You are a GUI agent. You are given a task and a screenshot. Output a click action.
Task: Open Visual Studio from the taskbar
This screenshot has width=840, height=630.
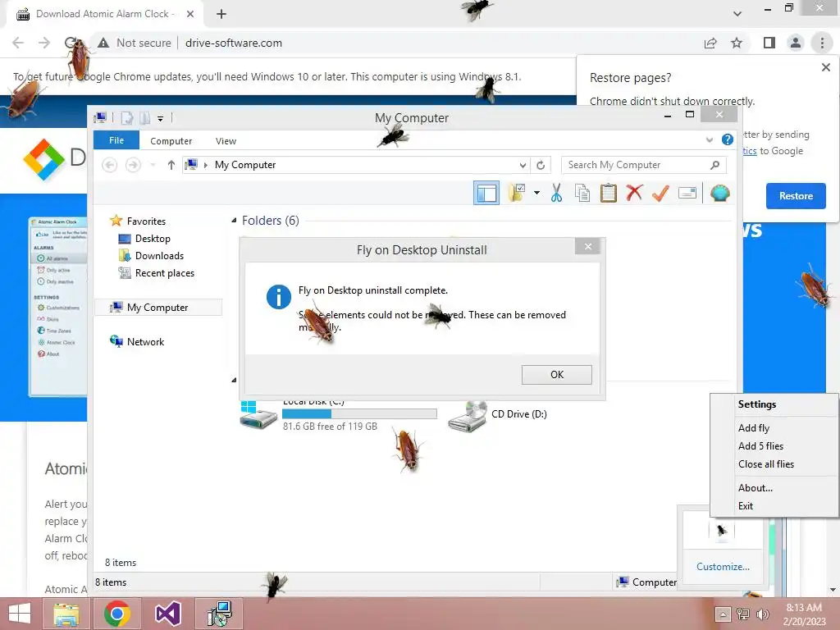(167, 614)
